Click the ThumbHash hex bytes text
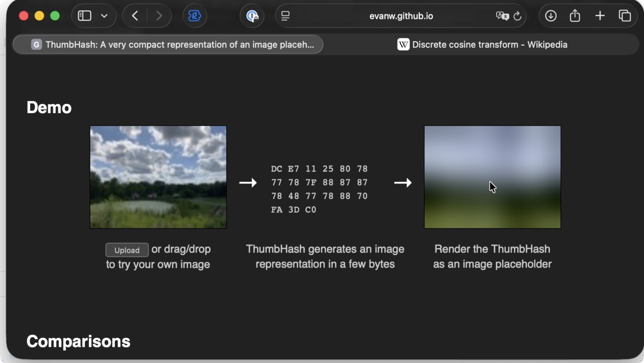The image size is (644, 363). pos(319,189)
